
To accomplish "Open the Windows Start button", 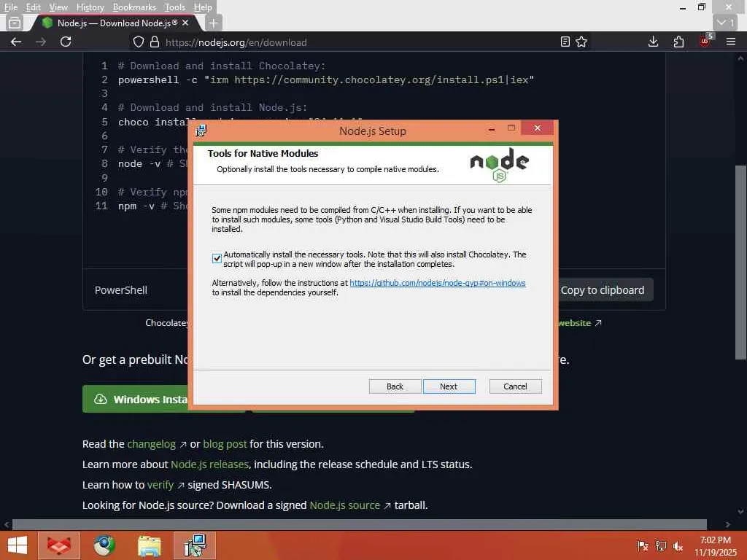I will coord(18,545).
